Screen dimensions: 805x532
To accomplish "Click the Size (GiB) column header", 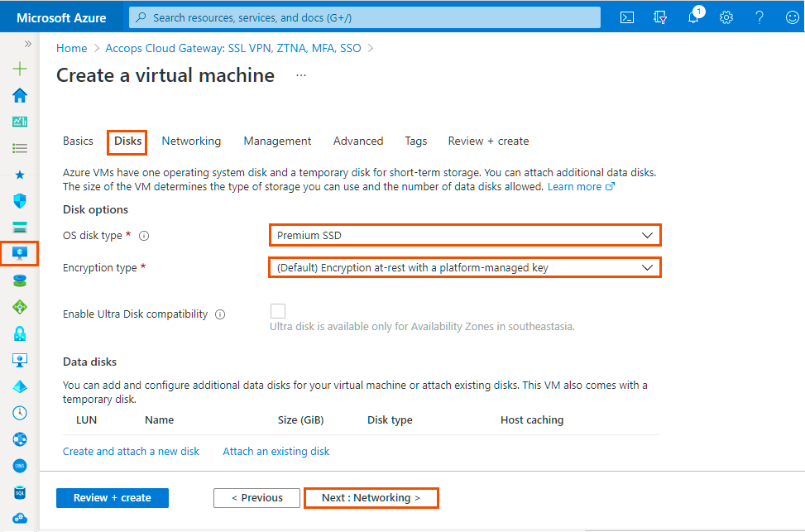I will [301, 420].
